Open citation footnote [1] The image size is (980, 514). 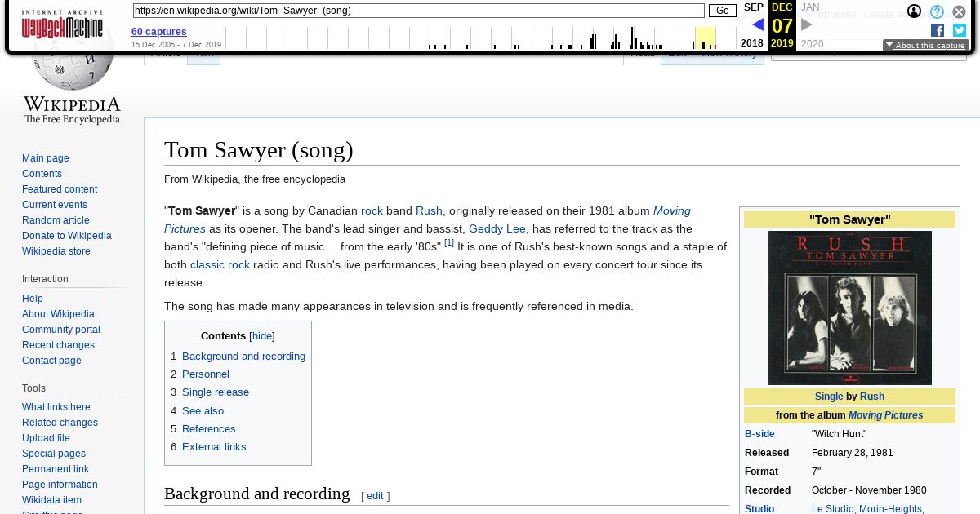[449, 242]
